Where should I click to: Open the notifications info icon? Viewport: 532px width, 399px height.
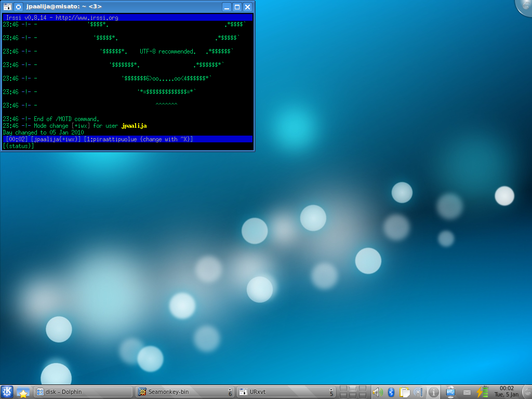pyautogui.click(x=433, y=392)
